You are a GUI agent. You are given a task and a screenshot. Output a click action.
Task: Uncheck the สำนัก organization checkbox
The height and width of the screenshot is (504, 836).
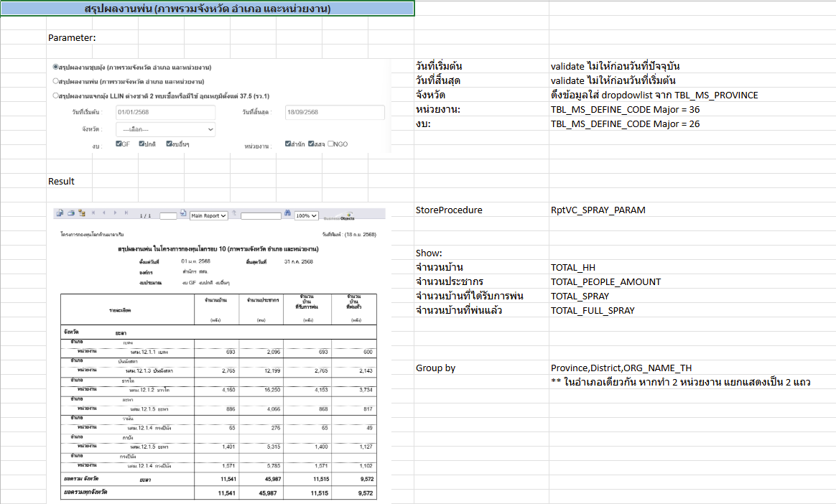click(288, 144)
